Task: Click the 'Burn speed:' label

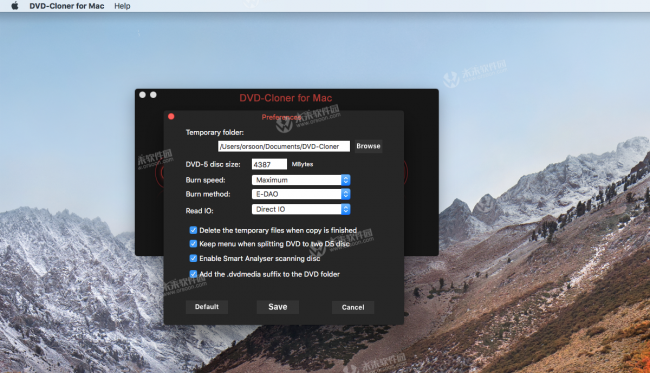Action: 206,180
